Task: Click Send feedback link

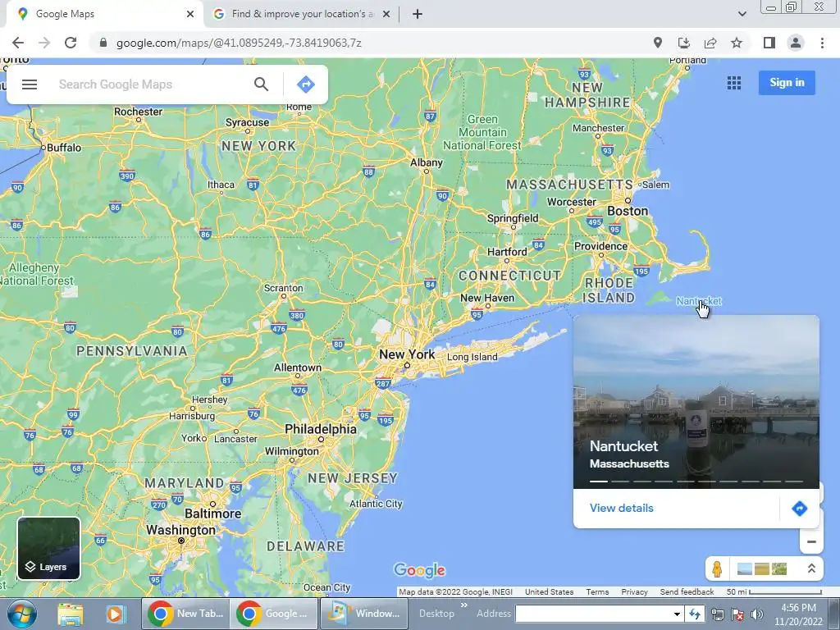Action: point(687,592)
